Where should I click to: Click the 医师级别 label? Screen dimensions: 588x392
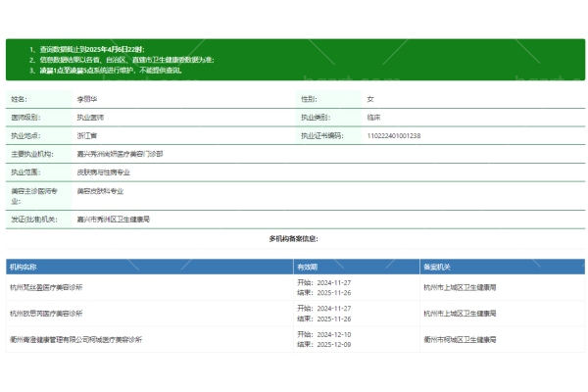click(x=25, y=118)
